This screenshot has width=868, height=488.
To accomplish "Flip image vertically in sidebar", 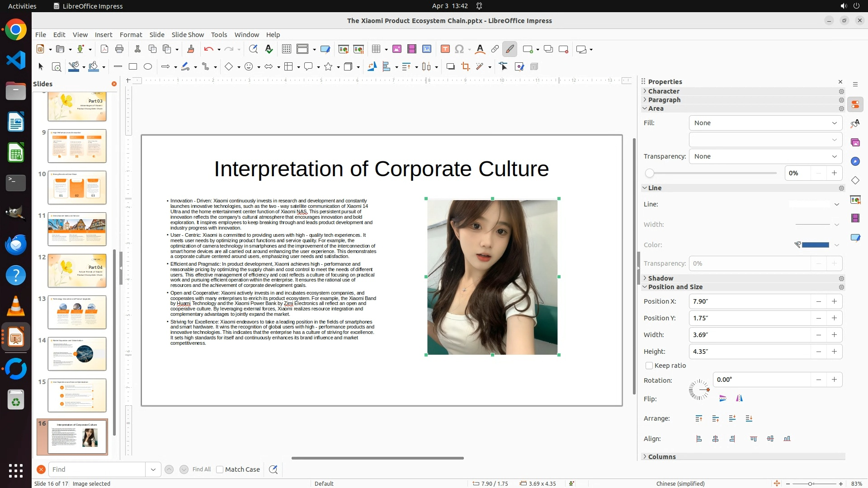I will click(x=722, y=399).
